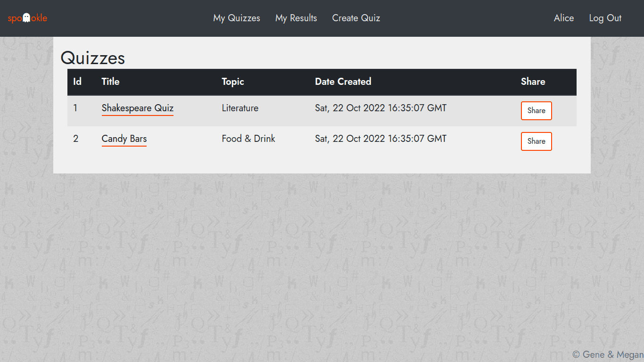The width and height of the screenshot is (644, 362).
Task: Go to My Results
Action: 296,18
